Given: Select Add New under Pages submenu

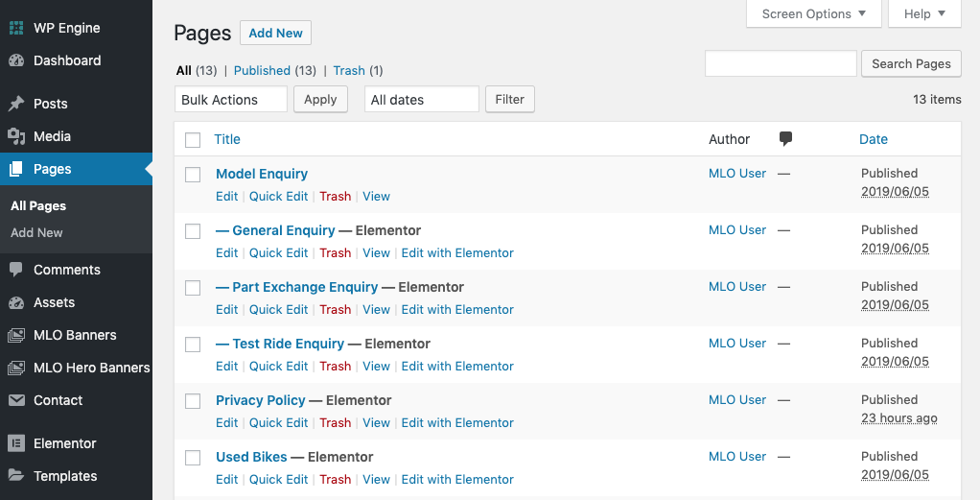Looking at the screenshot, I should (x=36, y=233).
